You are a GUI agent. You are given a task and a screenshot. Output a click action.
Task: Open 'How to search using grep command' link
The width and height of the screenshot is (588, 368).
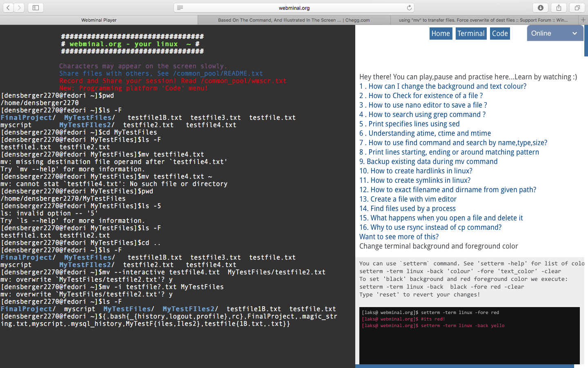[422, 114]
